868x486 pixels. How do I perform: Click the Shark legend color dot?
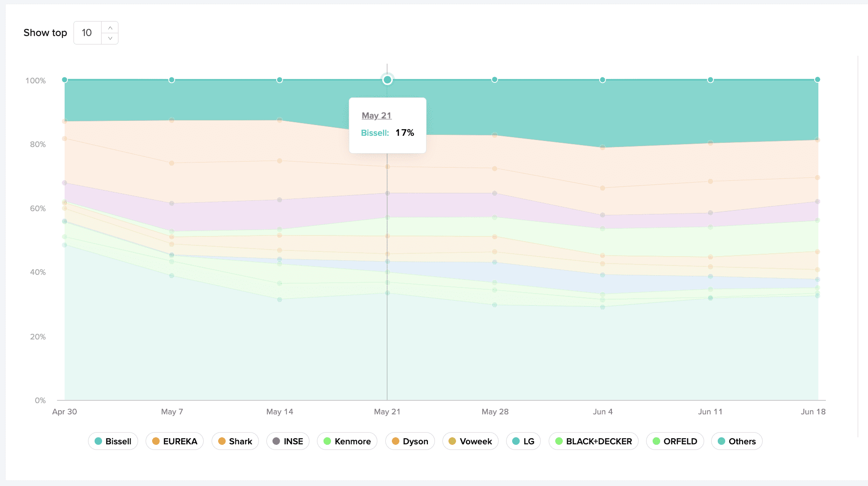pyautogui.click(x=223, y=441)
